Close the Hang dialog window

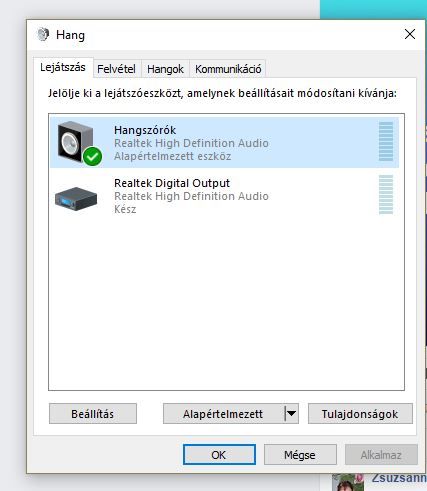click(x=410, y=34)
